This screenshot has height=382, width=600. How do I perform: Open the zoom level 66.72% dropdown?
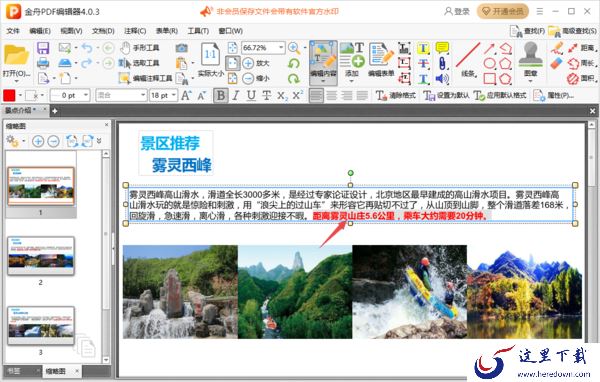coord(281,48)
